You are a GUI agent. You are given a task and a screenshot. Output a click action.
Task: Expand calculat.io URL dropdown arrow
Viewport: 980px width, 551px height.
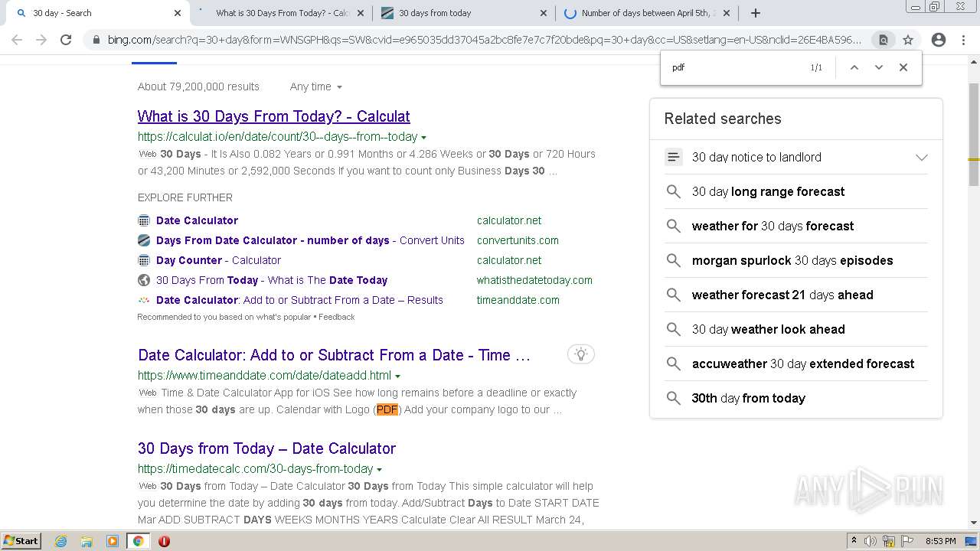[423, 137]
